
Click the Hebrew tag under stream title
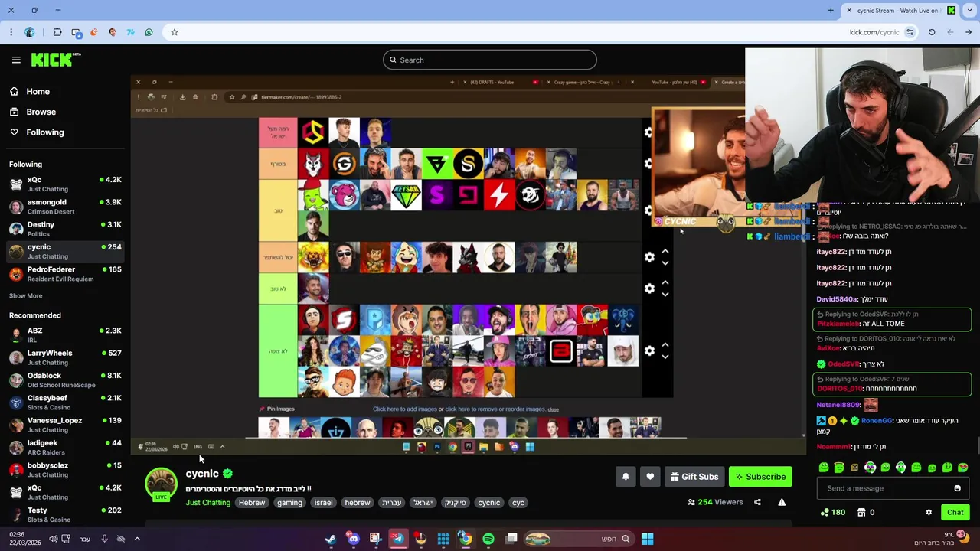point(252,503)
